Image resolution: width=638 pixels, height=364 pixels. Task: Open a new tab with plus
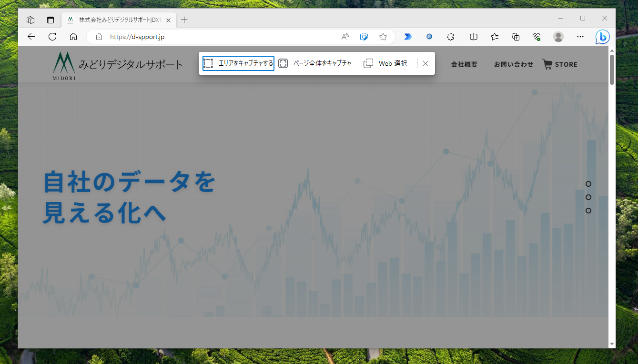click(x=184, y=20)
